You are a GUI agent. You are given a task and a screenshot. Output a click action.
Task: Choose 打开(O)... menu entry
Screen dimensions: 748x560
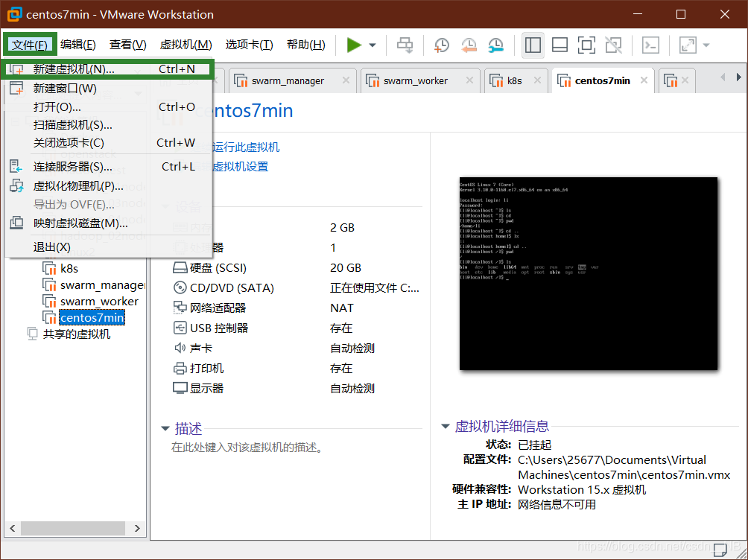click(108, 106)
